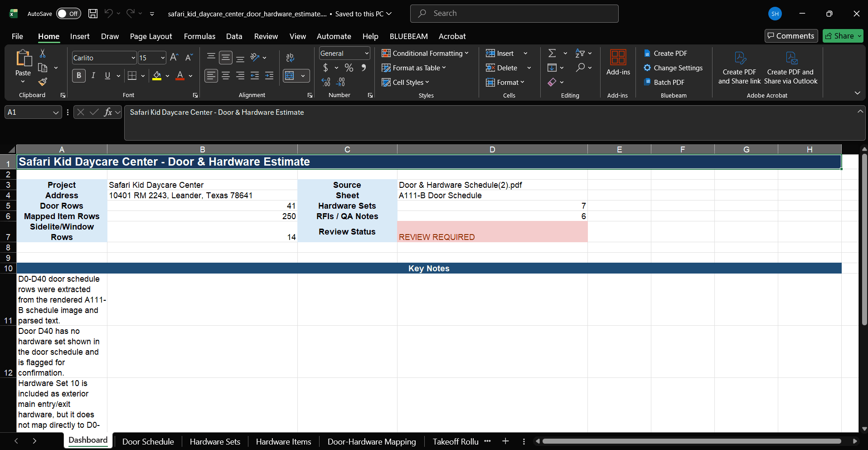Image resolution: width=868 pixels, height=450 pixels.
Task: Click Increase Font Size icon
Action: 174,58
